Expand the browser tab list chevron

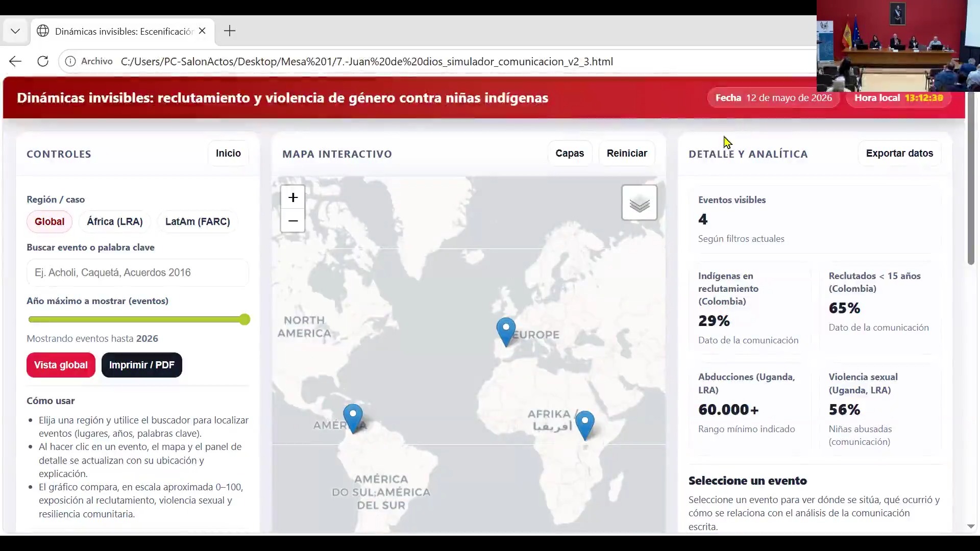click(x=15, y=31)
